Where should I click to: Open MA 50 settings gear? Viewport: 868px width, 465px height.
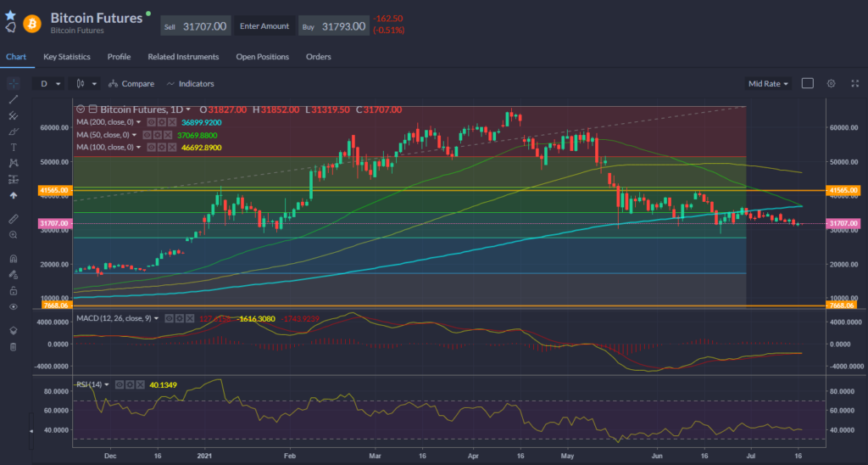[157, 135]
